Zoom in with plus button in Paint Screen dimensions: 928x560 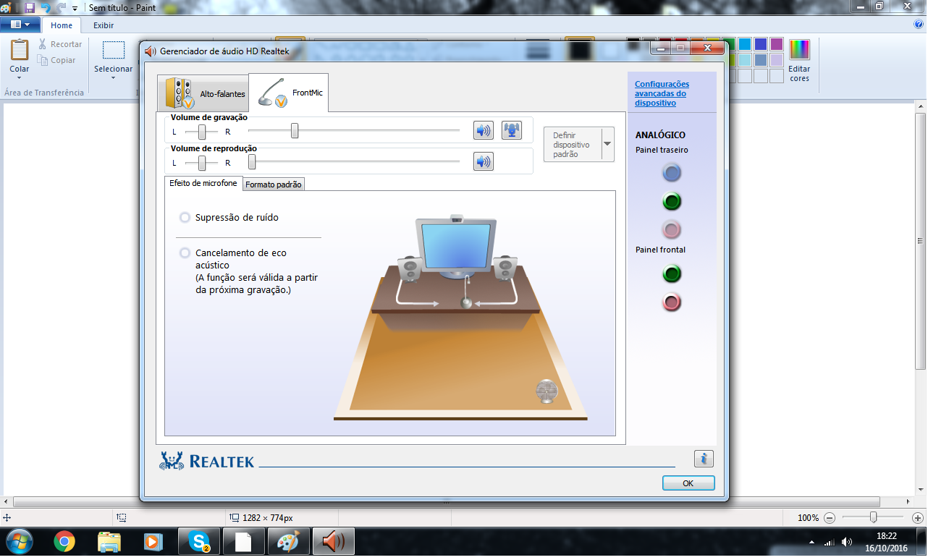(918, 518)
